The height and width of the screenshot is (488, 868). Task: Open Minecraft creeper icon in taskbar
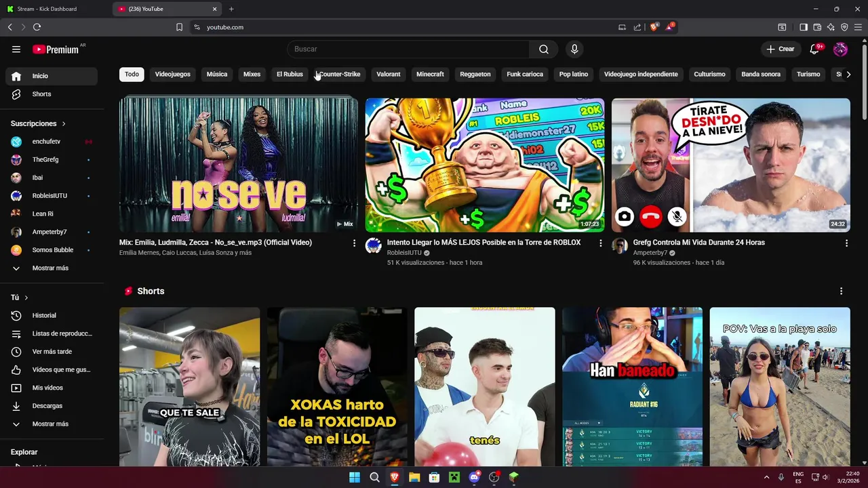(454, 477)
